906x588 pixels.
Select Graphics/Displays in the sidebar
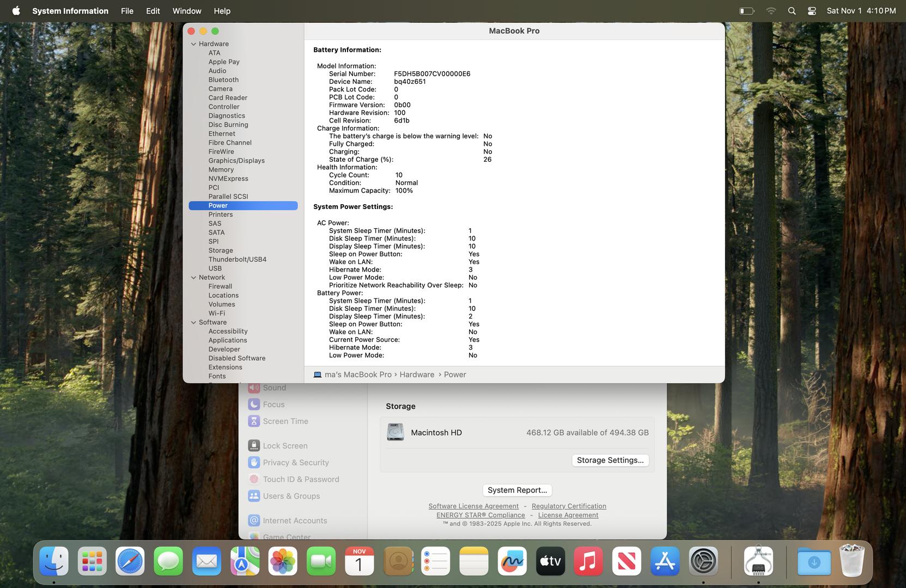pos(236,161)
